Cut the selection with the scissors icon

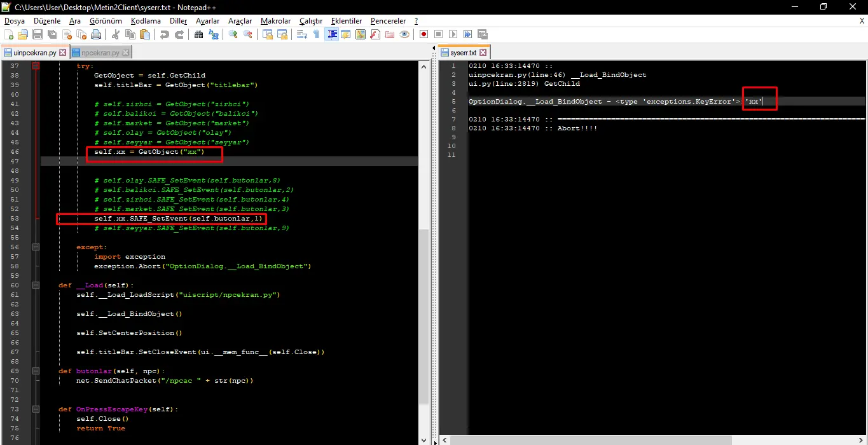[115, 34]
